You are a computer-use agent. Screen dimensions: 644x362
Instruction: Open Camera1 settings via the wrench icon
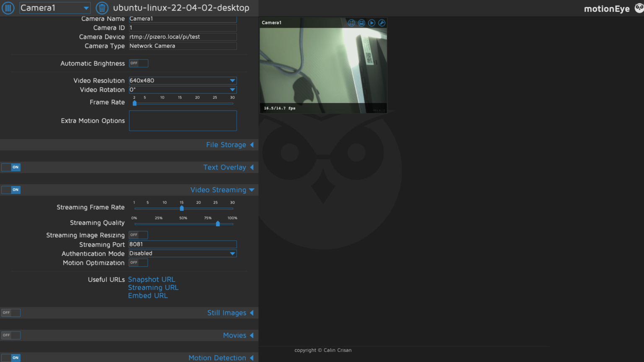click(382, 23)
